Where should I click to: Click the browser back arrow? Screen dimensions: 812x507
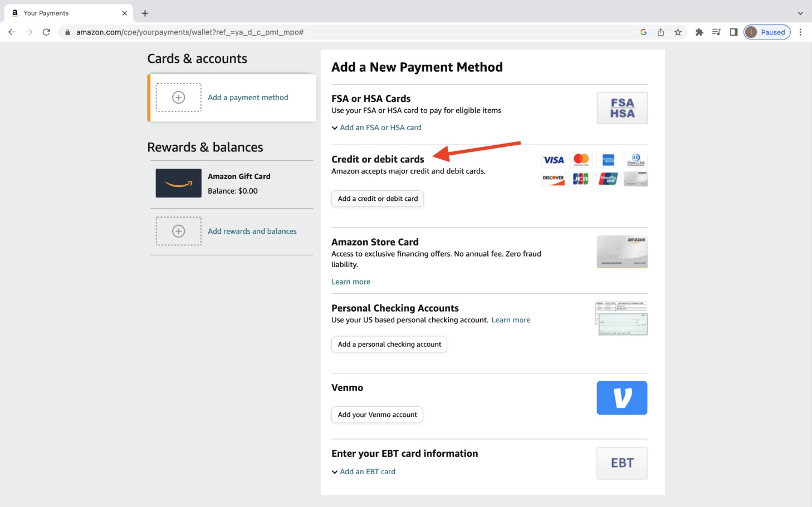[x=12, y=32]
